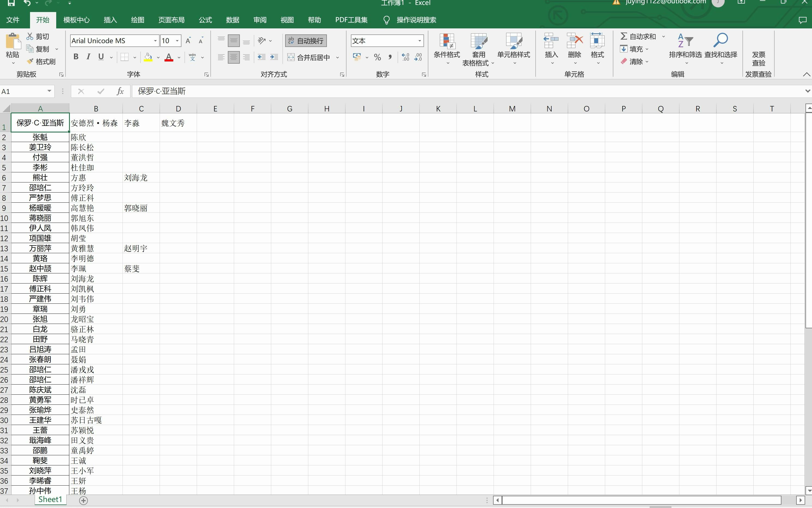Image resolution: width=812 pixels, height=508 pixels.
Task: Click the decrease indent icon
Action: pyautogui.click(x=262, y=57)
